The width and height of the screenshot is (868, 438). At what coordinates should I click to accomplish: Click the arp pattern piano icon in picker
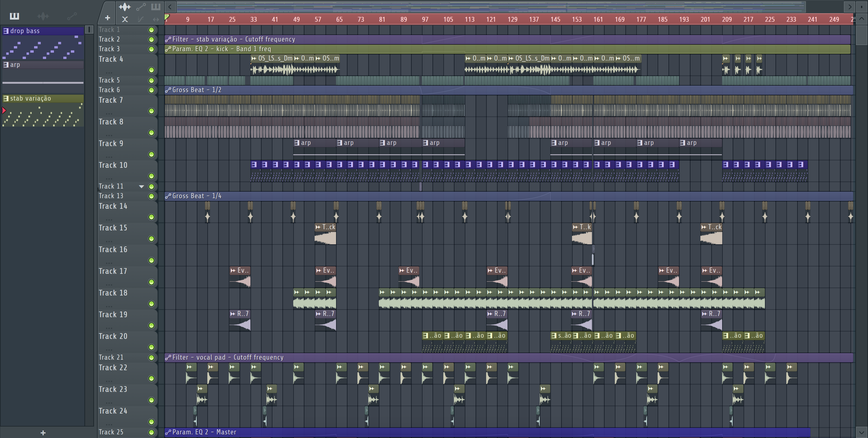6,65
